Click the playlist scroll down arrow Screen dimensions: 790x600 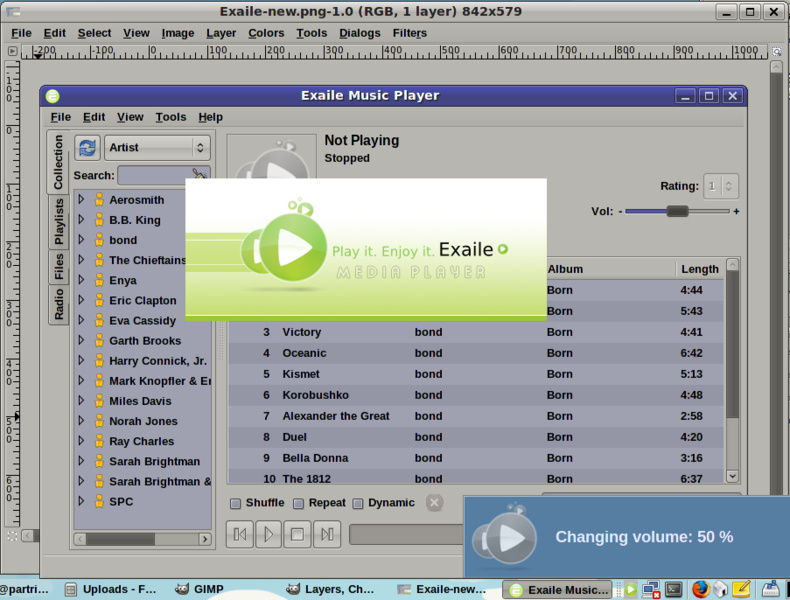point(733,476)
